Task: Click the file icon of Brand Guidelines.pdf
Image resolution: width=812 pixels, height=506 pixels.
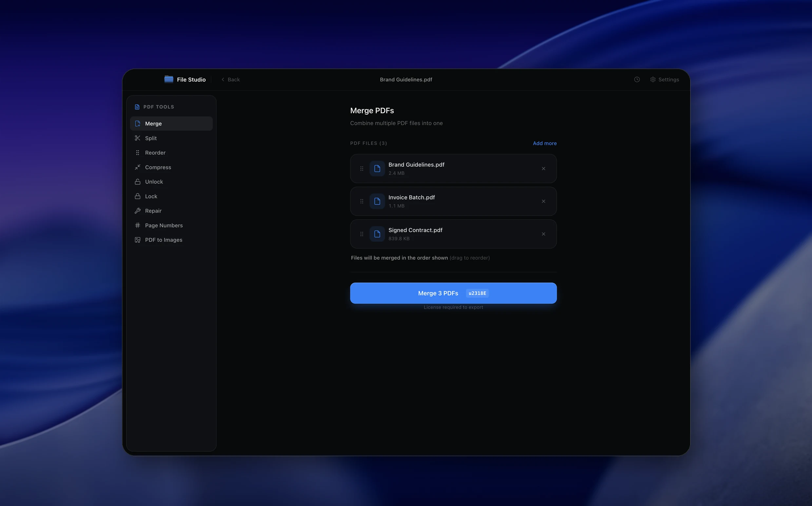Action: pos(377,169)
